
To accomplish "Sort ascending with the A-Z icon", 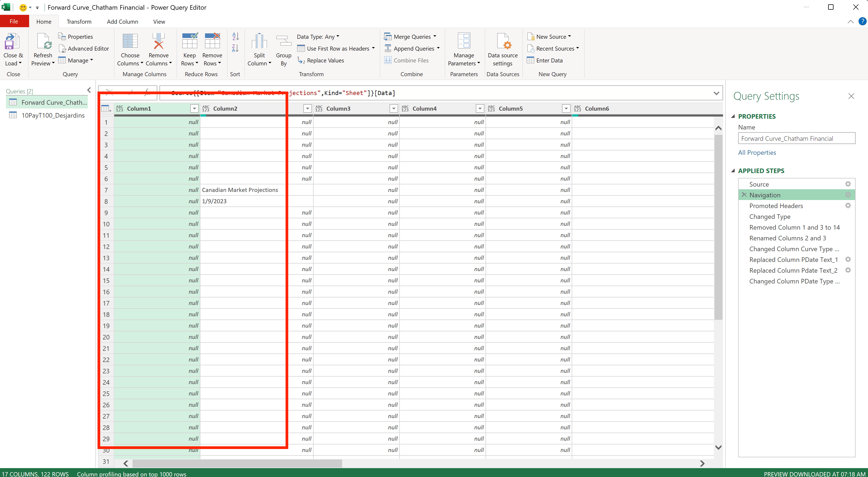I will (x=235, y=36).
